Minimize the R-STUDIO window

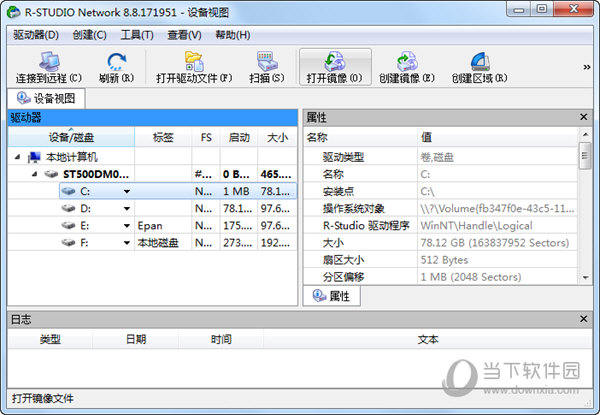pyautogui.click(x=518, y=9)
